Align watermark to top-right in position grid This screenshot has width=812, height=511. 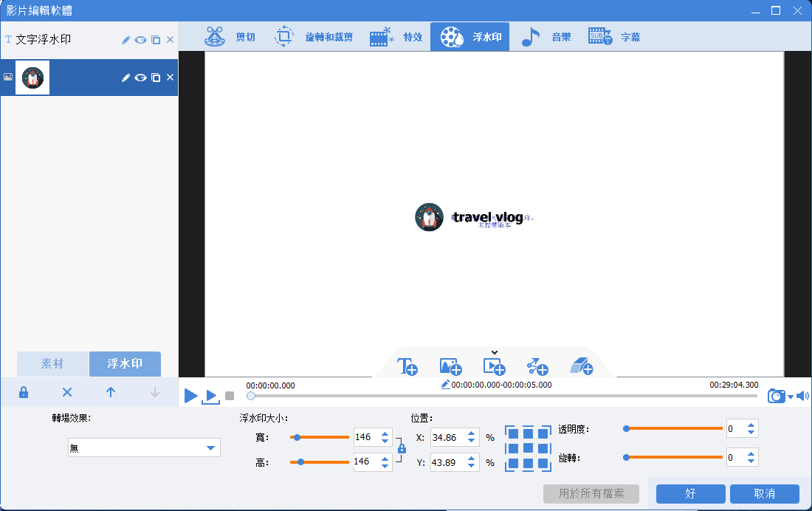pyautogui.click(x=544, y=433)
